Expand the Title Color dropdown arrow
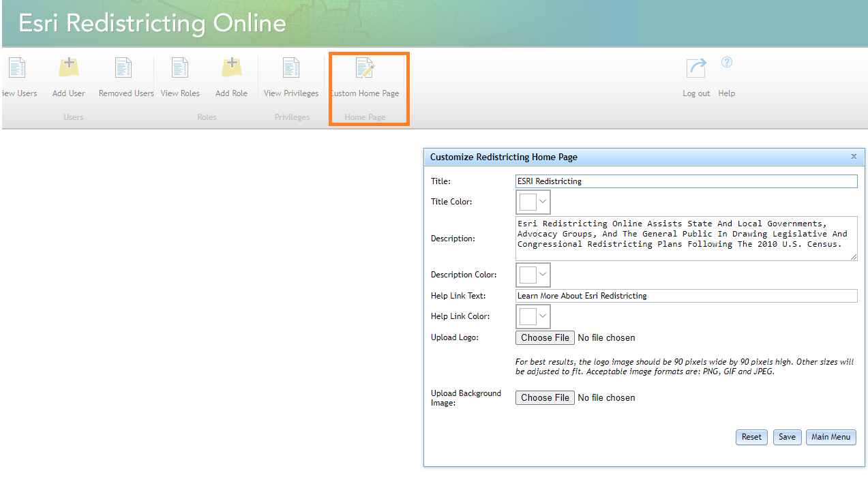The image size is (868, 486). tap(543, 202)
